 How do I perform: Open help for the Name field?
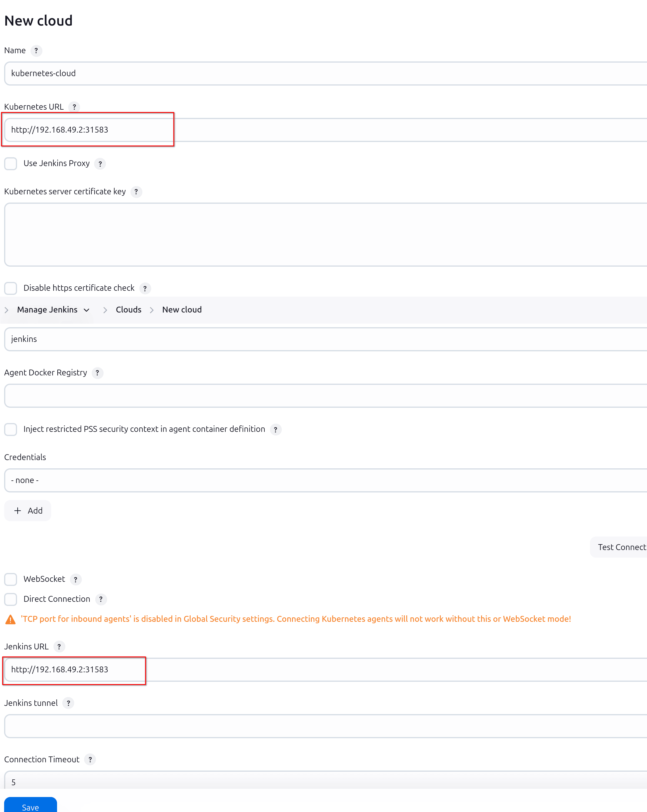click(36, 51)
